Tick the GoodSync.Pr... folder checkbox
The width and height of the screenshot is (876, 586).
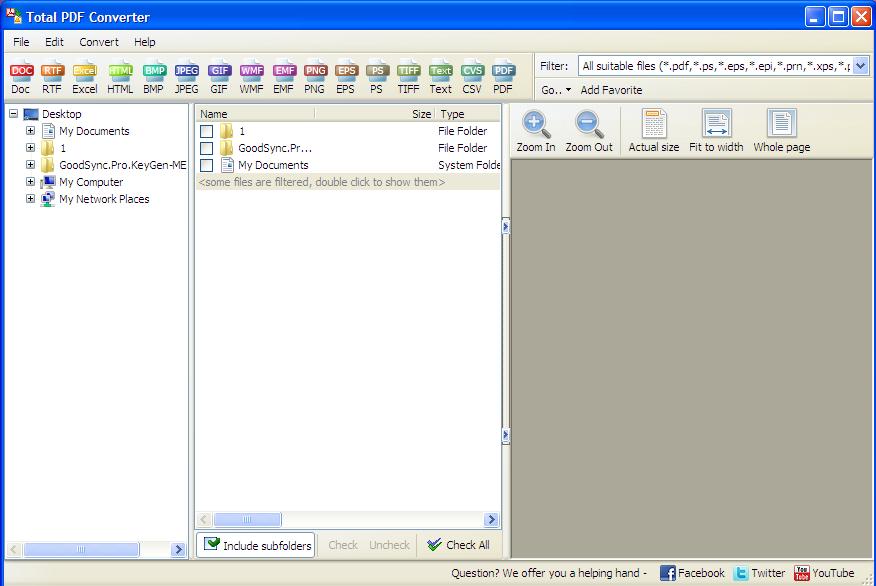[x=207, y=148]
